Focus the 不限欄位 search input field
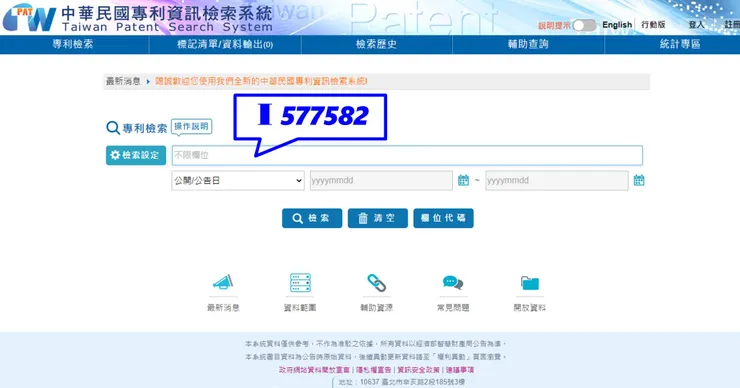 click(407, 155)
